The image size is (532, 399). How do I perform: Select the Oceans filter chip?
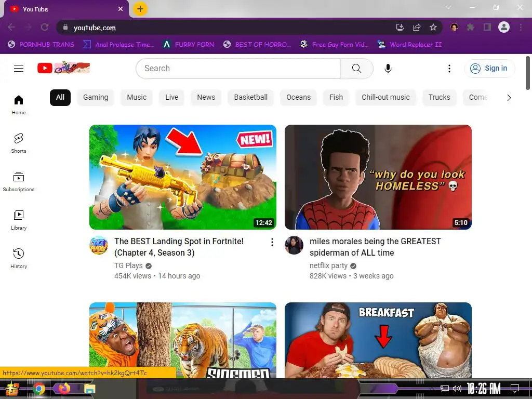298,97
